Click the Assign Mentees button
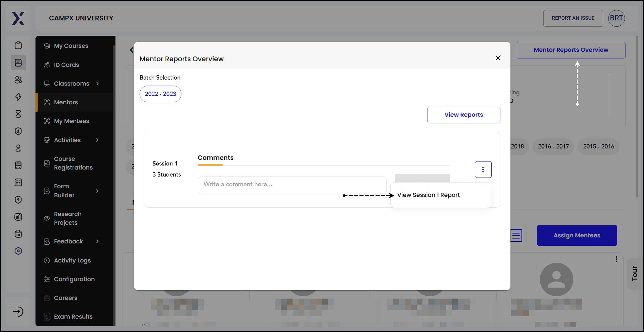This screenshot has width=644, height=332. tap(577, 235)
